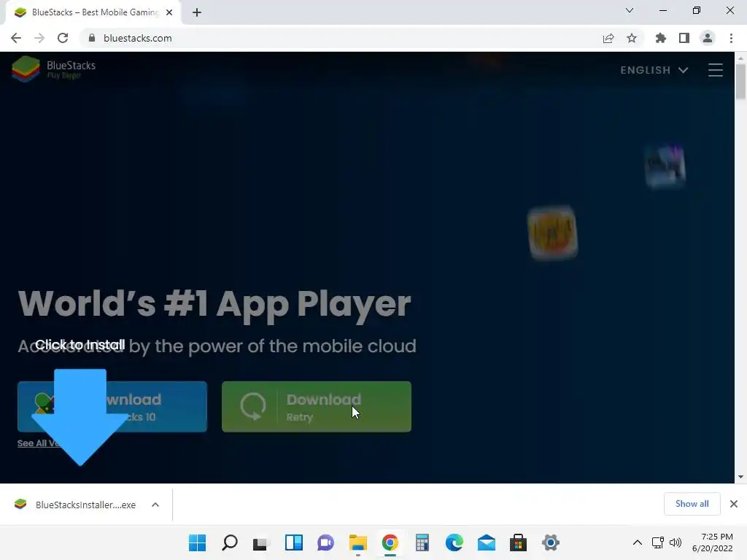
Task: Reload the bluestacks.com page
Action: point(63,38)
